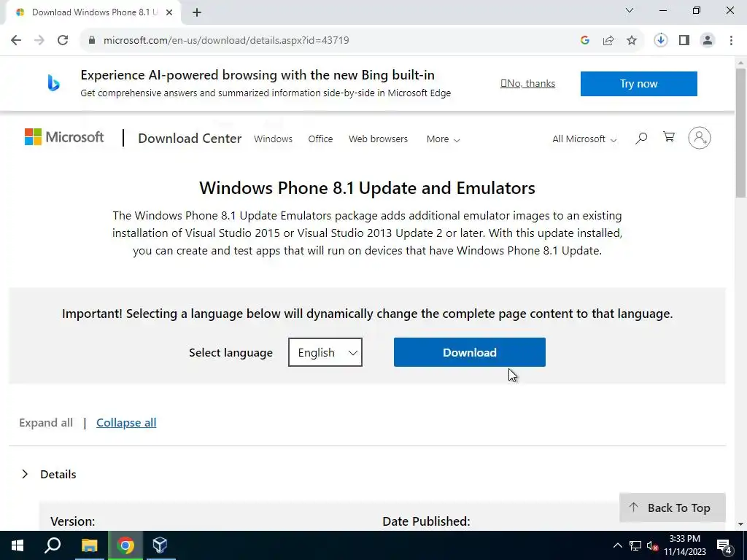Share this page via share icon

(608, 41)
